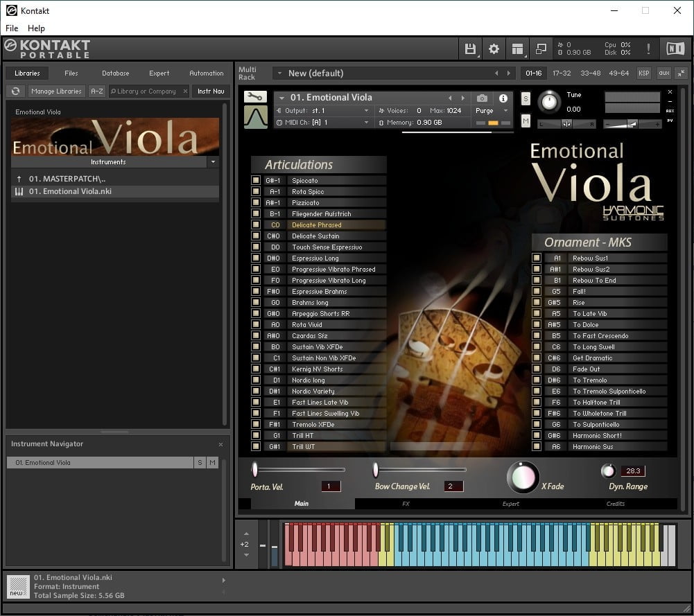Toggle checkbox for Pizzicato articulation
The image size is (694, 616).
[255, 202]
